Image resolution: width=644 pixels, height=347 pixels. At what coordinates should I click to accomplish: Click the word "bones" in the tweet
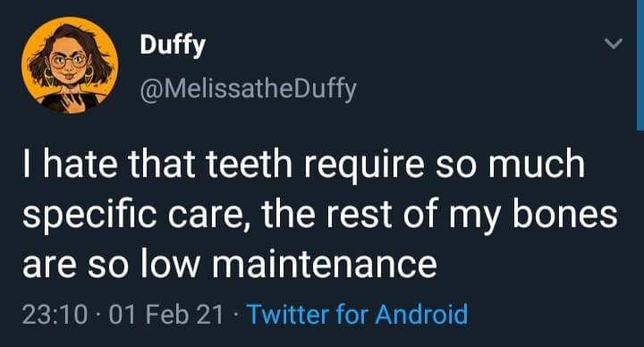565,214
